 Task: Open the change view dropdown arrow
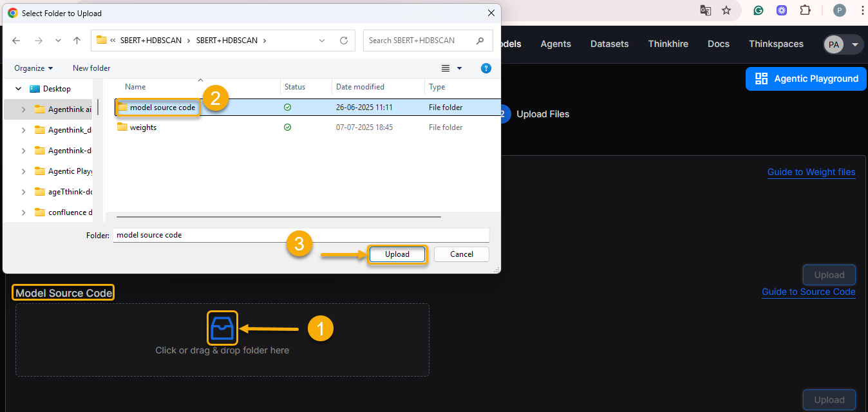click(x=459, y=68)
